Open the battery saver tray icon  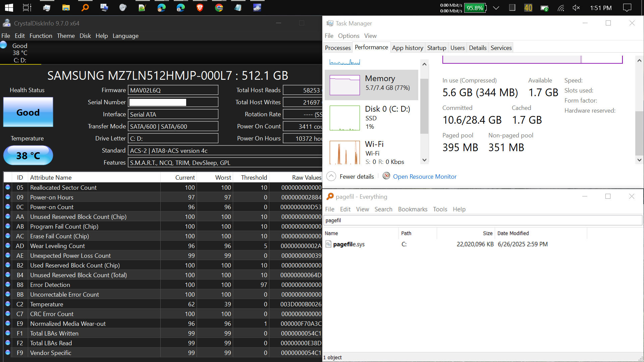pyautogui.click(x=544, y=8)
